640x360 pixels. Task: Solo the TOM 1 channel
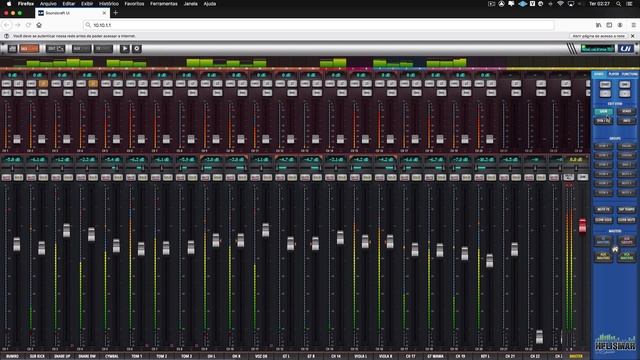(x=143, y=177)
